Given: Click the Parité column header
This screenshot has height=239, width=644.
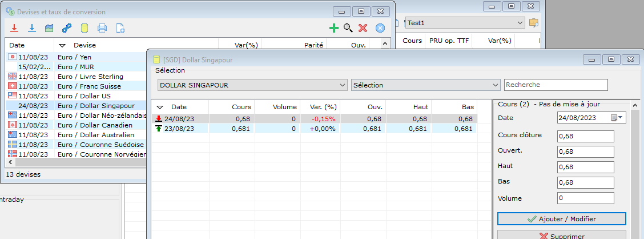Looking at the screenshot, I should [x=314, y=45].
